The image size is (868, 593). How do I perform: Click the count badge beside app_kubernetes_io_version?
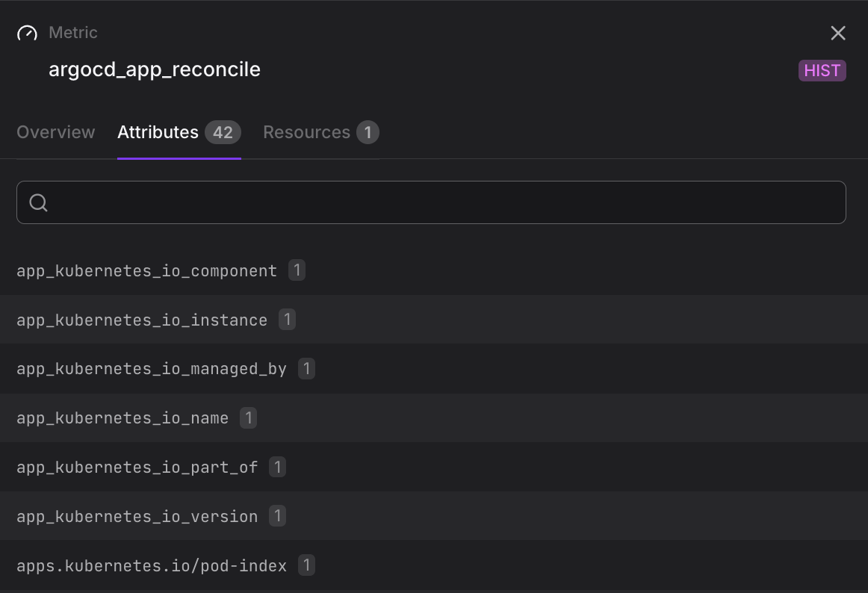click(277, 515)
